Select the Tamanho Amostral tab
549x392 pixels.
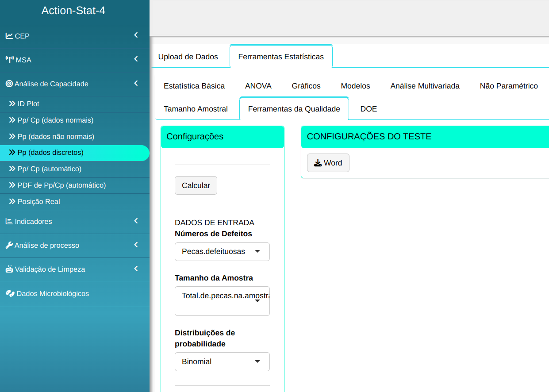tap(196, 109)
